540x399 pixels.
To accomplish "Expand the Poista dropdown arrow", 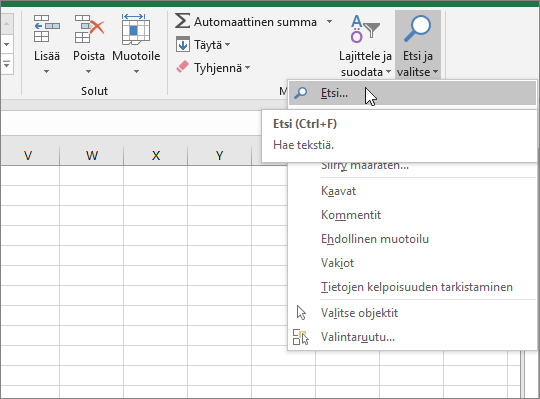I will click(x=89, y=72).
